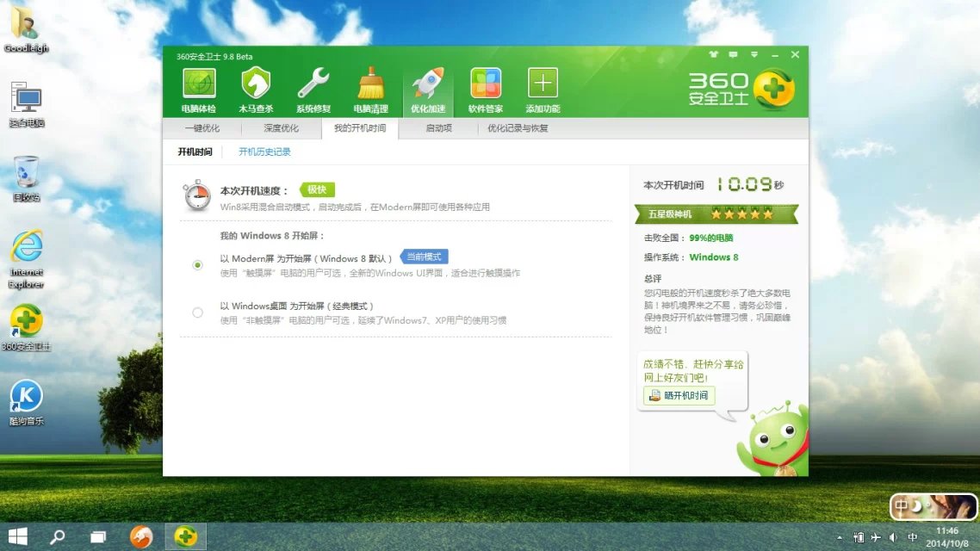The width and height of the screenshot is (980, 551).
Task: Click the floating input method bar widget
Action: click(x=933, y=506)
